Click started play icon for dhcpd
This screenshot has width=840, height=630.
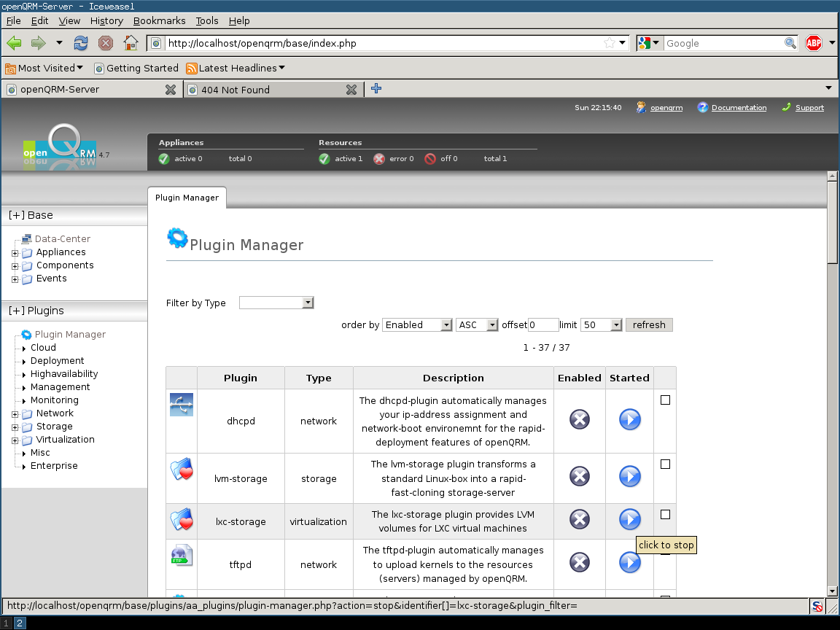(x=630, y=419)
